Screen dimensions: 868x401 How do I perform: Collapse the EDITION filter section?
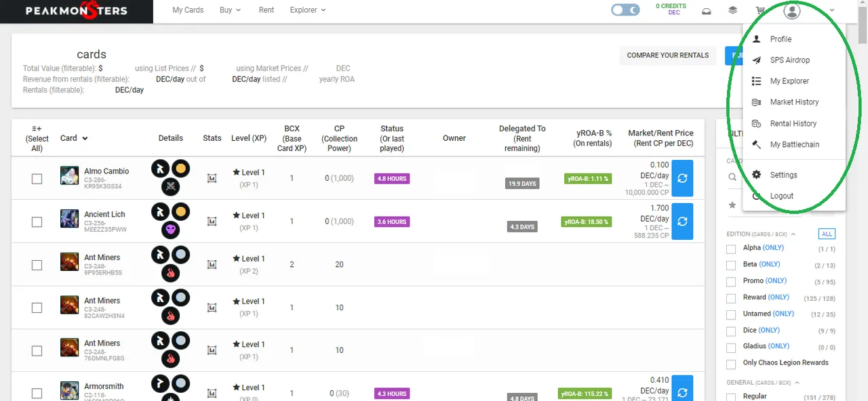[793, 234]
